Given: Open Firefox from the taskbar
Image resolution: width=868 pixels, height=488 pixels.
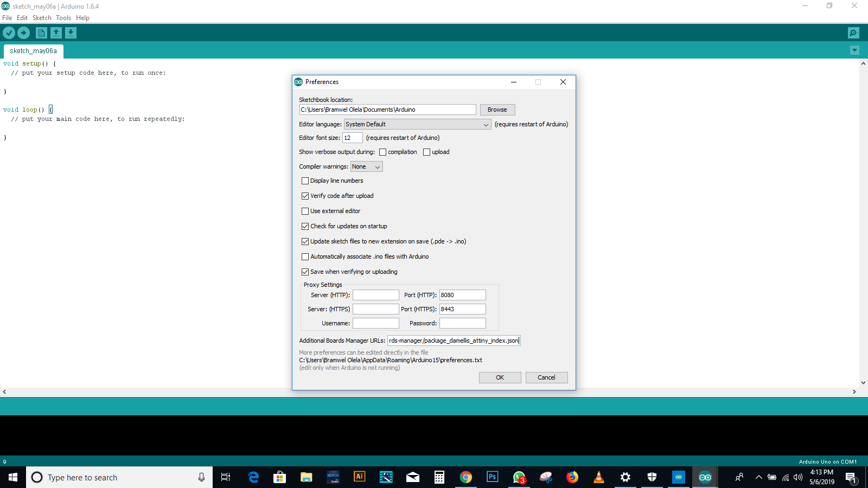Looking at the screenshot, I should [x=572, y=477].
